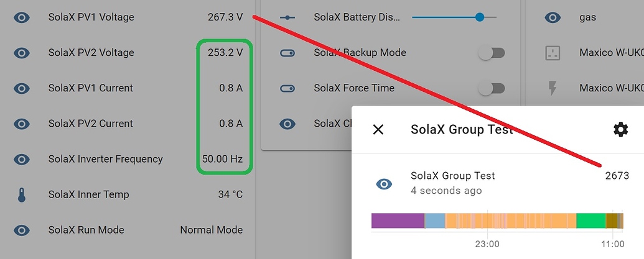Adjust the SolaX Battery Discharge slider
This screenshot has width=644, height=259.
479,17
